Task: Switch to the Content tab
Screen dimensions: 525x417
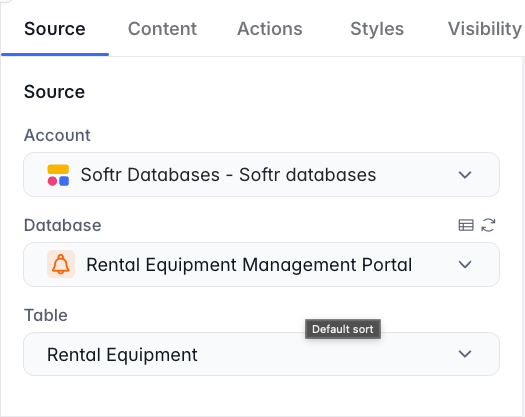Action: coord(162,29)
